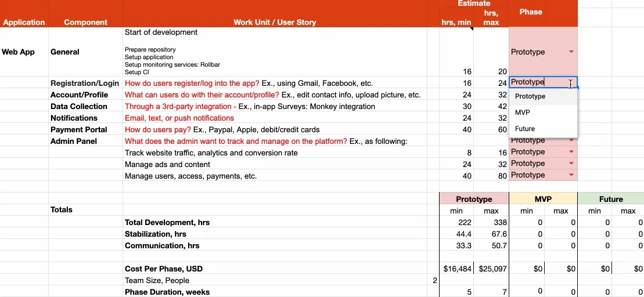Screen dimensions: 644x297
Task: Click the "Track website traffic, analytics and conversion rate" cell
Action: coord(275,153)
